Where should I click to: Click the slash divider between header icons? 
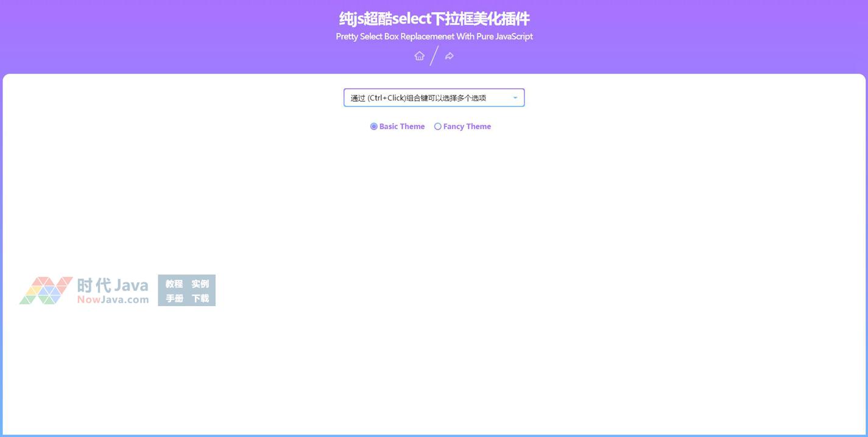(x=434, y=55)
